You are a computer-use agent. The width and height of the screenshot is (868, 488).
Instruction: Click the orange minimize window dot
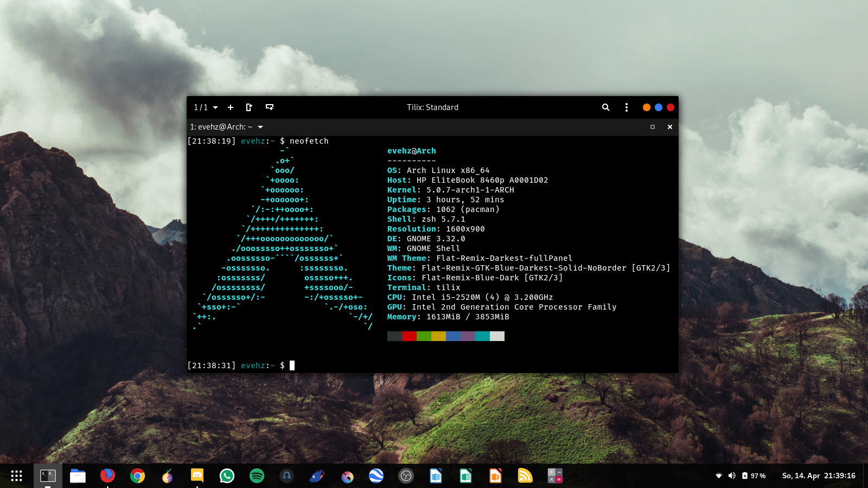647,107
